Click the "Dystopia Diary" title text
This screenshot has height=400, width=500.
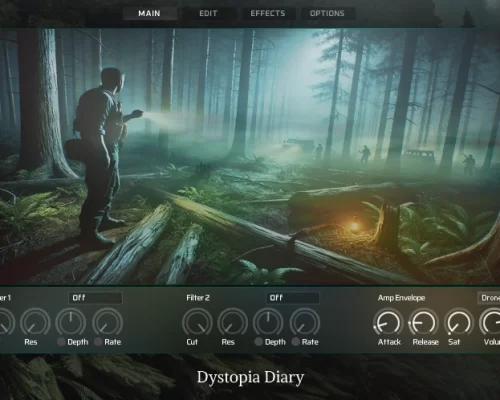tap(250, 377)
